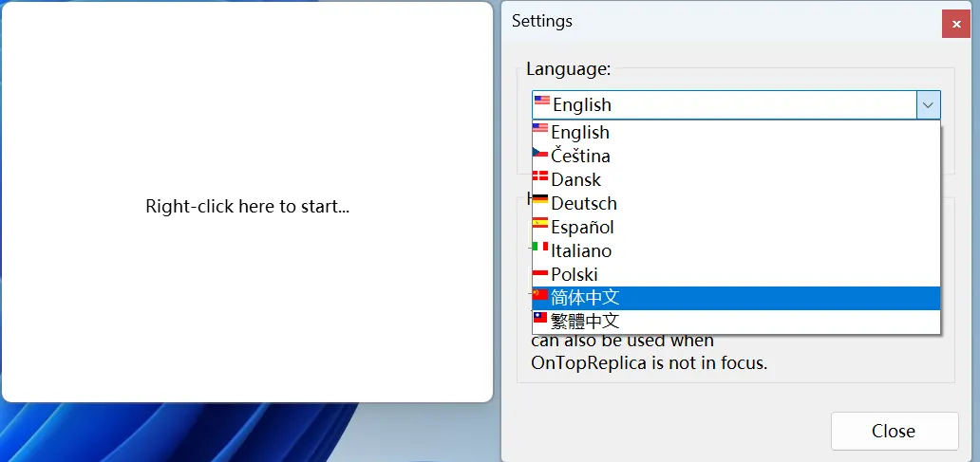Collapse the Language combo box arrow
The image size is (980, 462).
pyautogui.click(x=928, y=105)
